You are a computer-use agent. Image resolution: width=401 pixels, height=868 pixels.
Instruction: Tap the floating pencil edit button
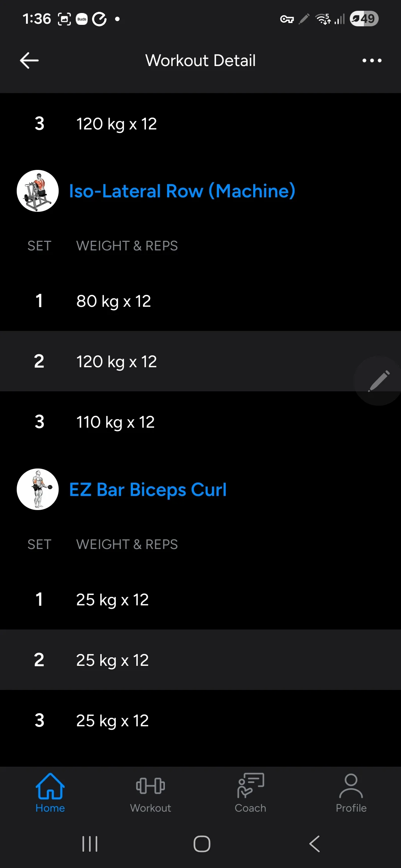point(378,381)
